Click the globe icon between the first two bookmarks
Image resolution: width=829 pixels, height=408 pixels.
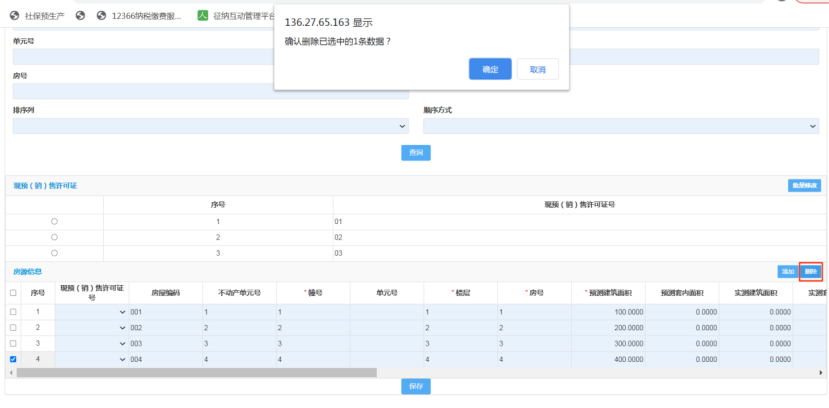coord(79,16)
